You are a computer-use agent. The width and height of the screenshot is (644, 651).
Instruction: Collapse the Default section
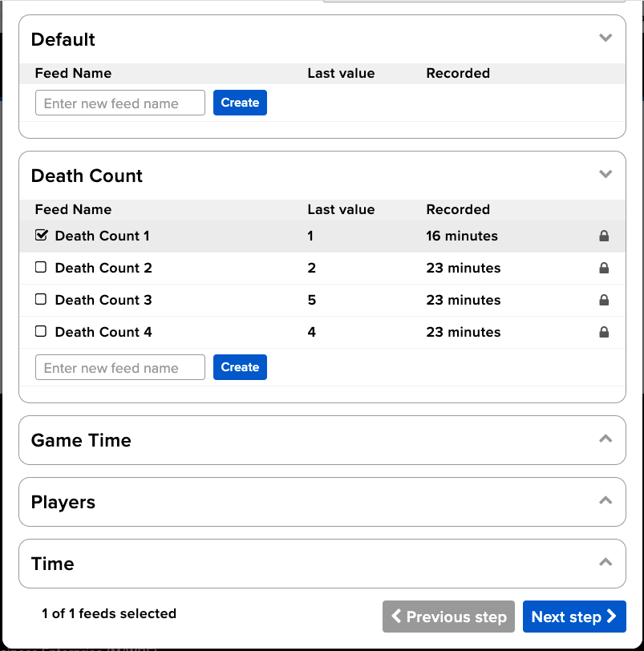coord(606,38)
